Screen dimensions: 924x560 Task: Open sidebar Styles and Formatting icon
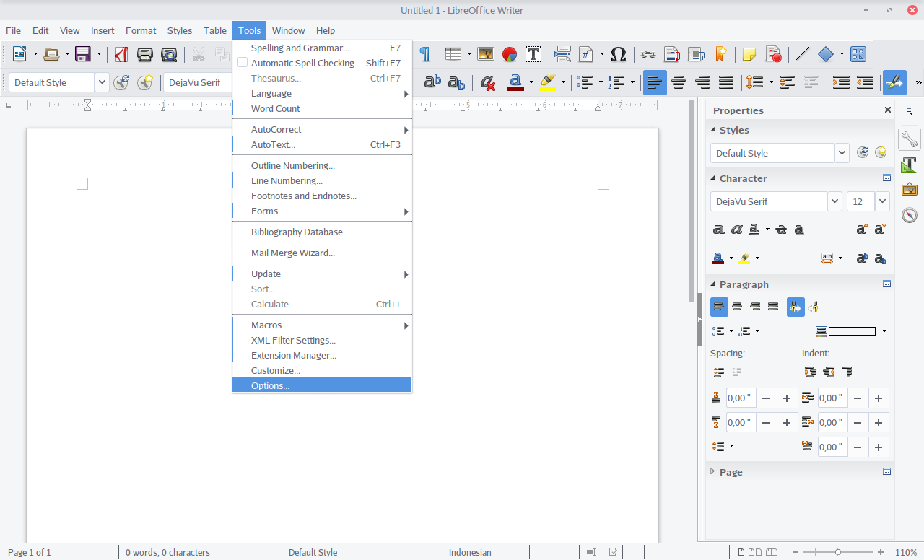coord(910,165)
